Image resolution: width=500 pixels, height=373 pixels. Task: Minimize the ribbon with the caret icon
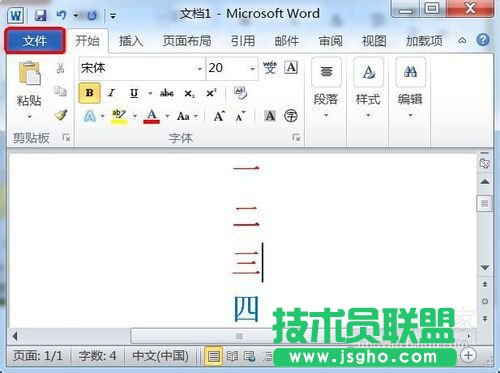462,41
